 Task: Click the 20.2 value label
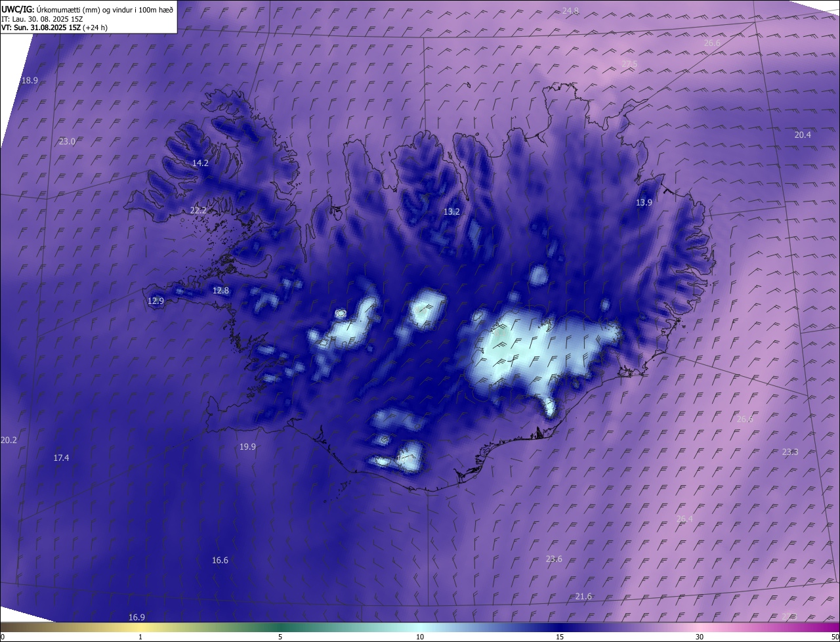[9, 440]
